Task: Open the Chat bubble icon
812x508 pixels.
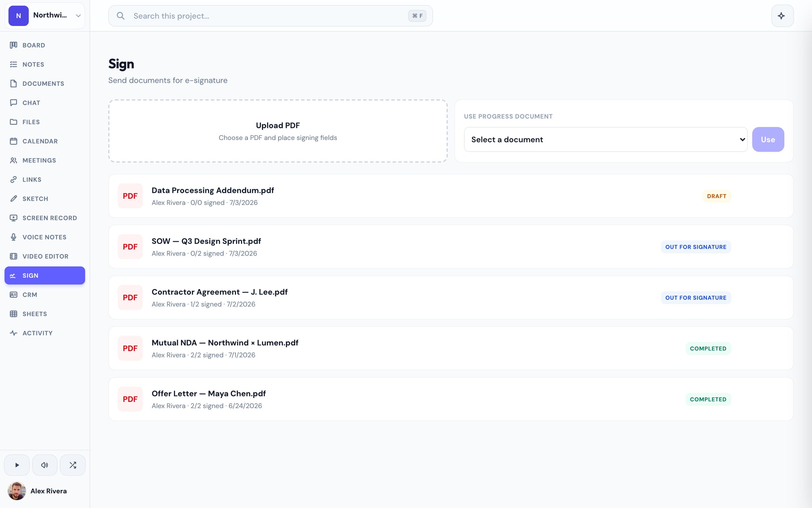Action: pyautogui.click(x=14, y=102)
